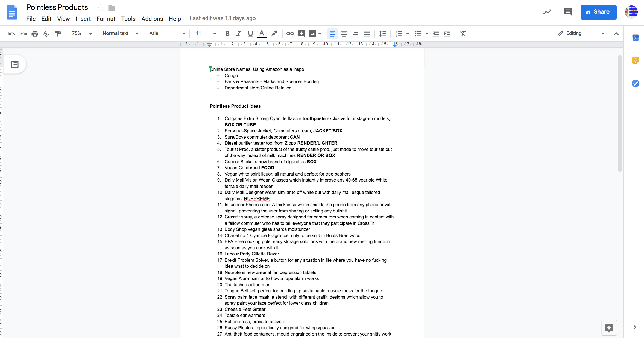Open the Keep notes side panel
The height and width of the screenshot is (338, 644).
pyautogui.click(x=636, y=60)
